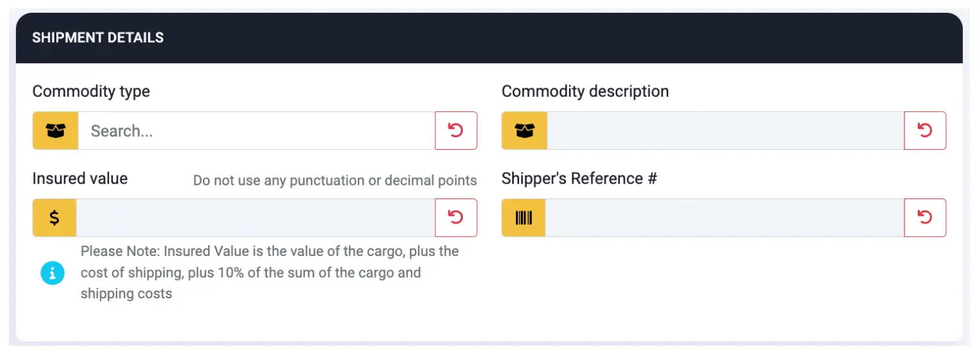This screenshot has width=980, height=354.
Task: Reset the Commodity type field
Action: [x=456, y=131]
